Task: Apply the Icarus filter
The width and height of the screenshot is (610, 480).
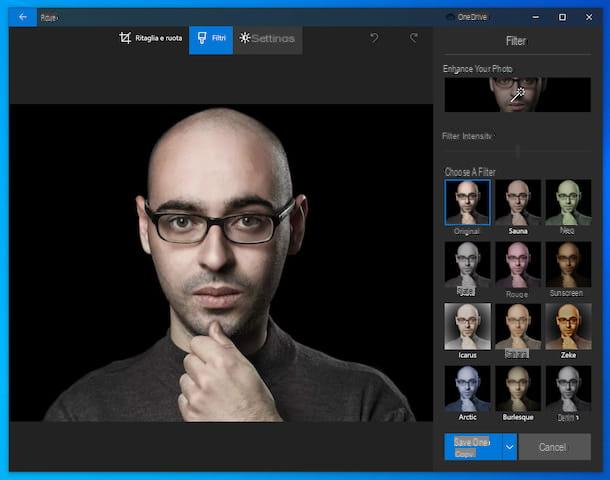Action: click(x=467, y=326)
